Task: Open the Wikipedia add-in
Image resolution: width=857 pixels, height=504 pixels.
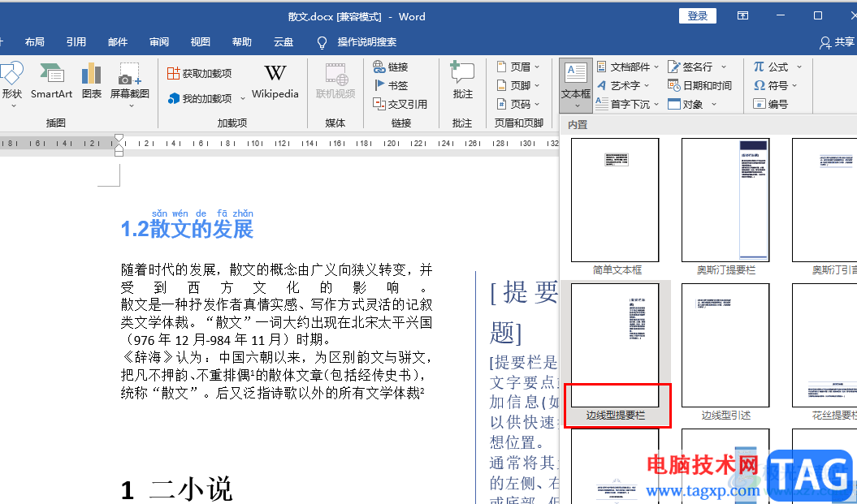Action: point(275,81)
